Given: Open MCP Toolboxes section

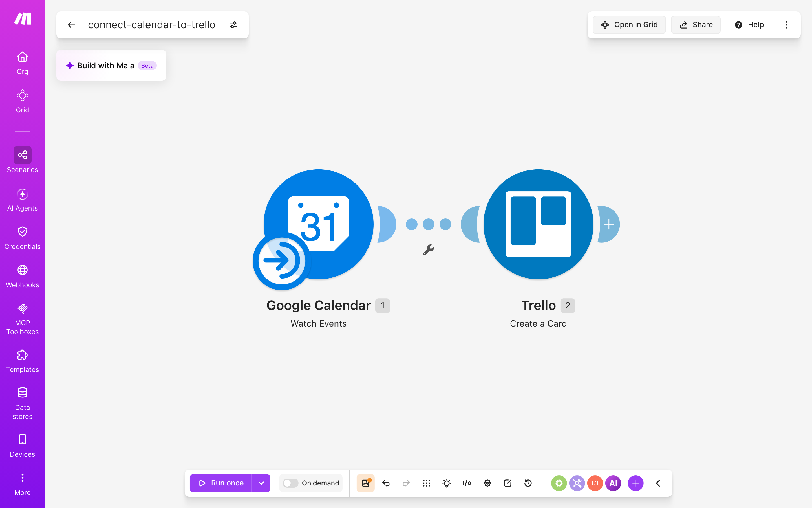Looking at the screenshot, I should tap(23, 319).
